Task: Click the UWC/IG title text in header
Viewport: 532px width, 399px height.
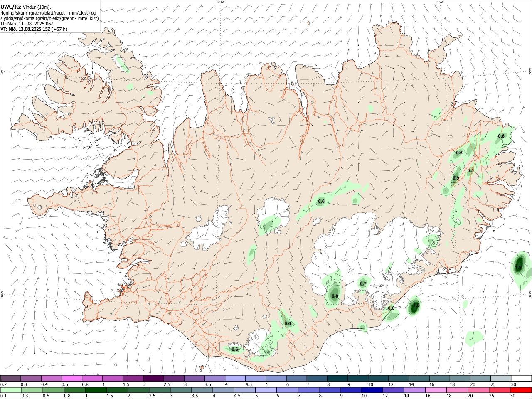Action: click(x=10, y=7)
